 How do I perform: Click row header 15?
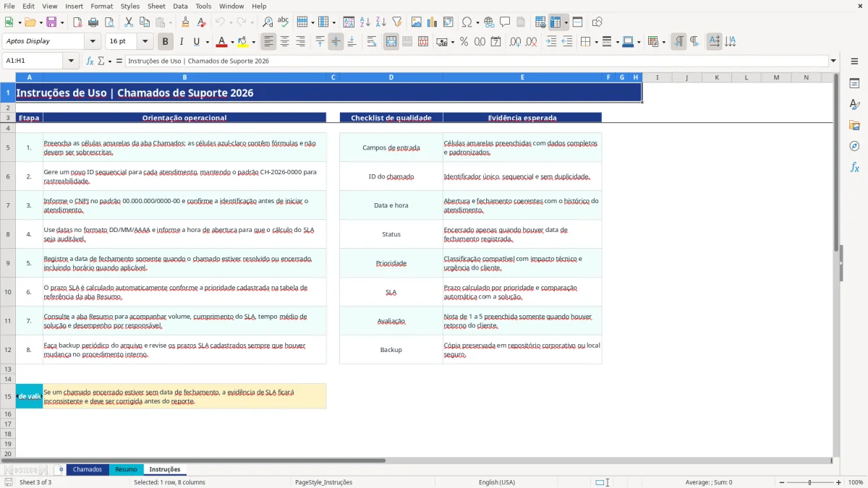click(x=8, y=396)
